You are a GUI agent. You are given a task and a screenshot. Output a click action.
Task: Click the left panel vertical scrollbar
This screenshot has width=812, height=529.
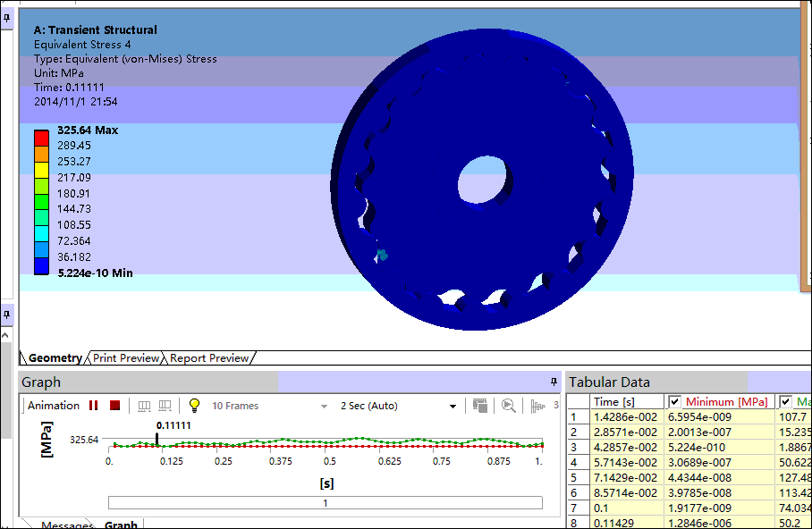[5, 390]
